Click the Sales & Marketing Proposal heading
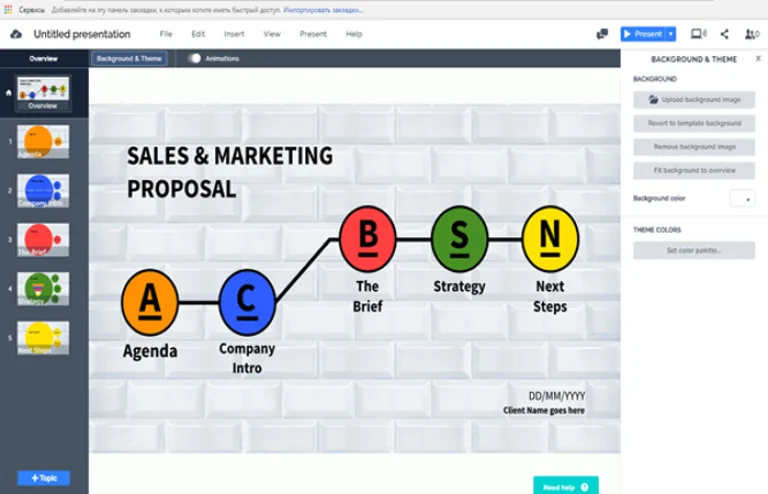The image size is (768, 494). [x=230, y=172]
